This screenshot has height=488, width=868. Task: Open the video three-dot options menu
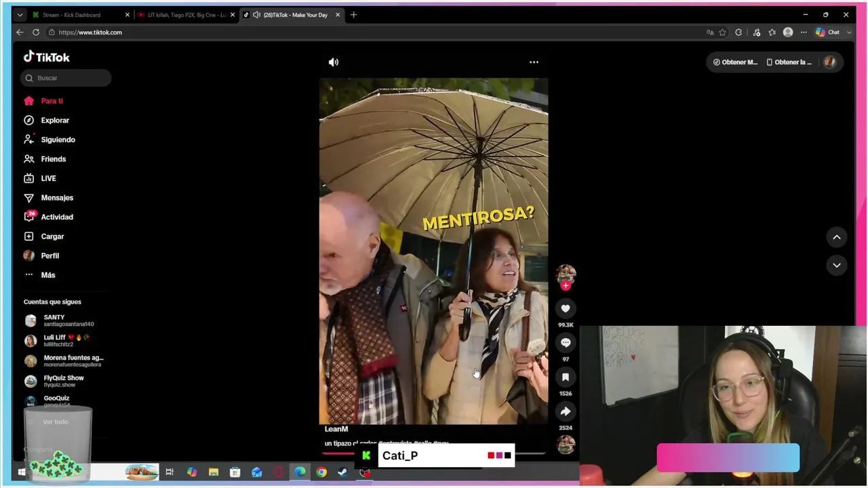coord(534,62)
